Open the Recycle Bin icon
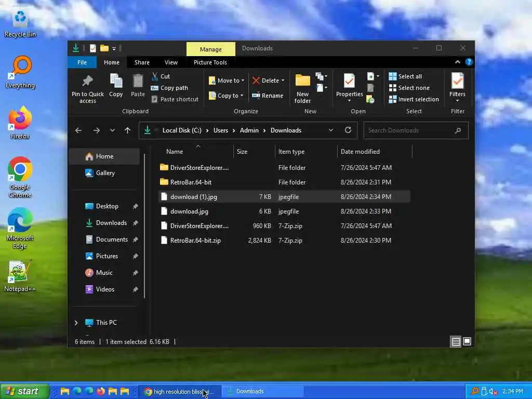This screenshot has width=532, height=399. (20, 21)
